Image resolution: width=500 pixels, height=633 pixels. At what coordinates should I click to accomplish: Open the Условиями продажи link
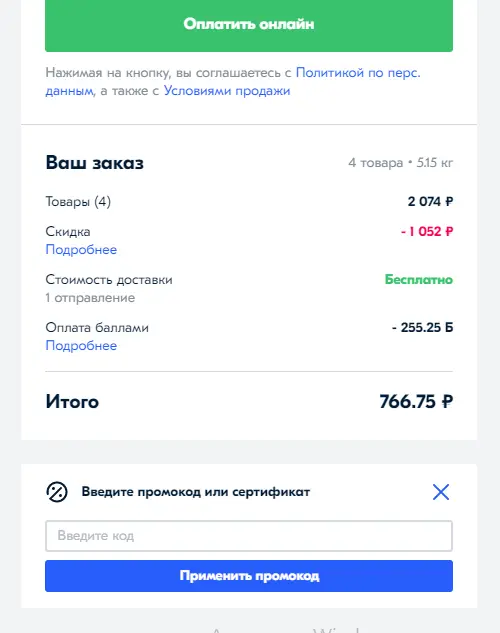click(x=227, y=91)
